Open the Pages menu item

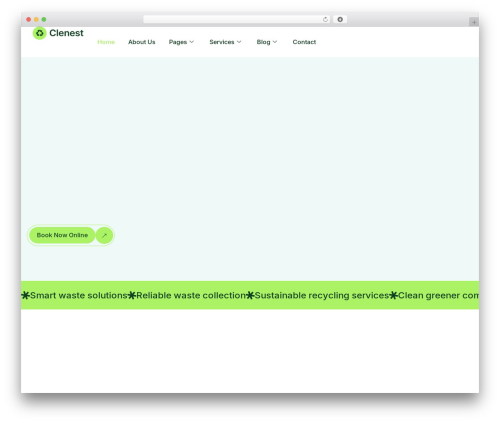[178, 42]
